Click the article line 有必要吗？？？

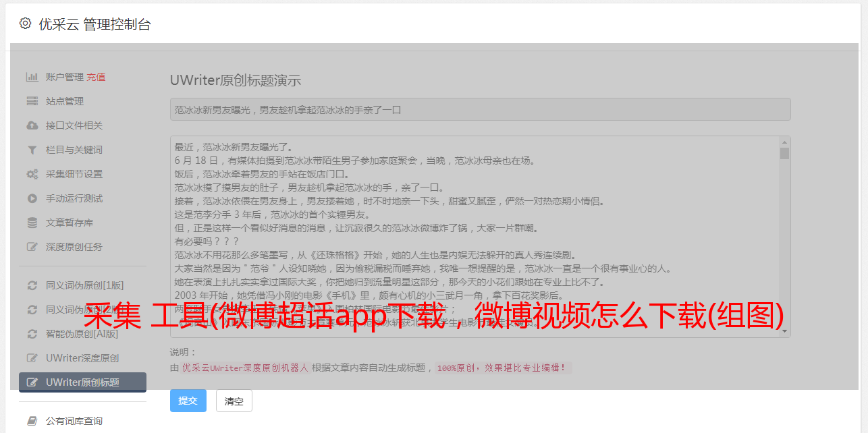coord(207,241)
